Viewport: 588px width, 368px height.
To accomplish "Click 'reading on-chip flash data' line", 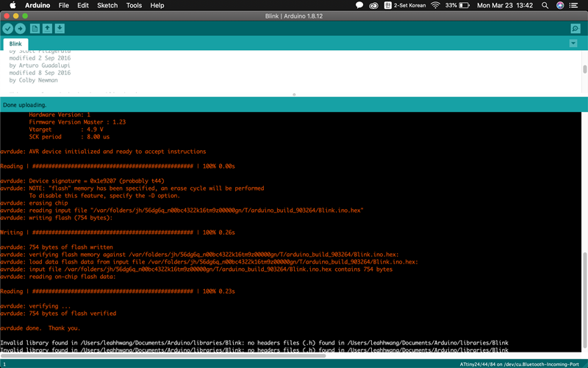I will (x=58, y=277).
